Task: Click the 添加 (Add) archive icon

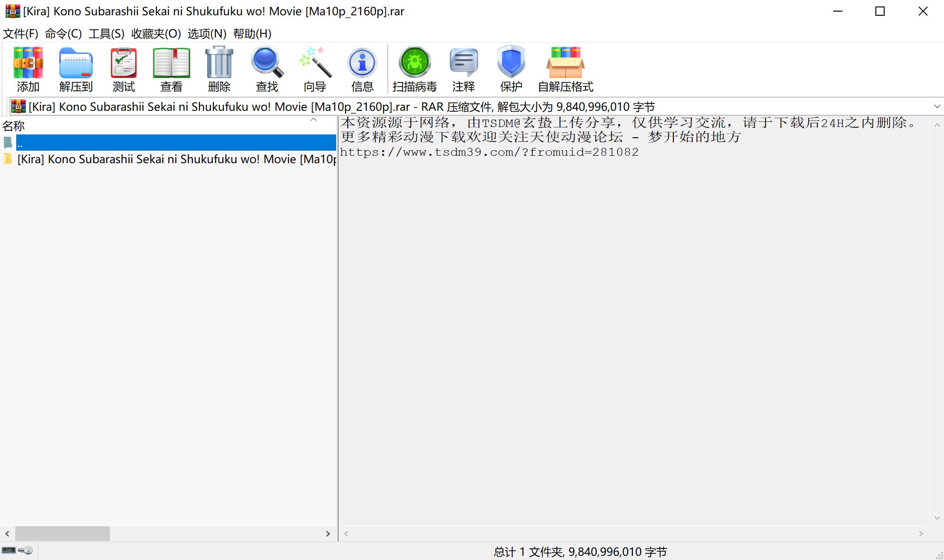Action: coord(28,69)
